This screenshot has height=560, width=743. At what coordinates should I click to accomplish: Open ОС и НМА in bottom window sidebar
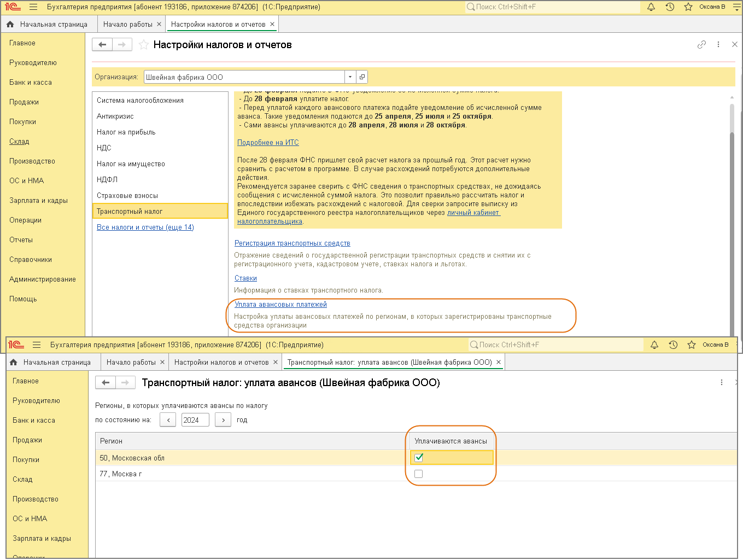point(30,519)
